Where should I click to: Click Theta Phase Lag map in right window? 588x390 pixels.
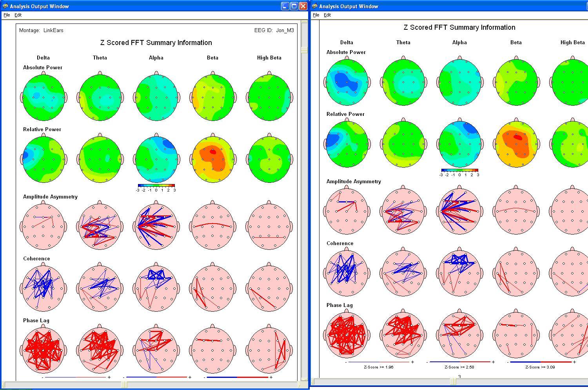(x=403, y=335)
